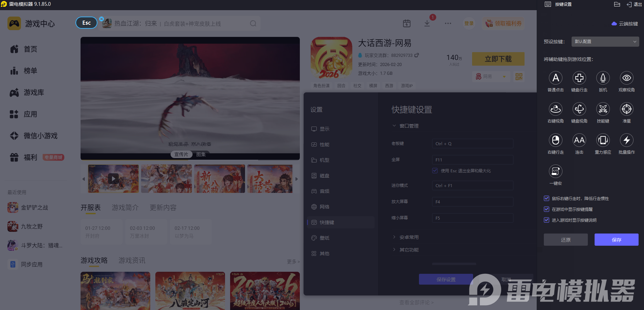Select the 右键行走 mouse key icon
The width and height of the screenshot is (644, 310).
coord(555,140)
